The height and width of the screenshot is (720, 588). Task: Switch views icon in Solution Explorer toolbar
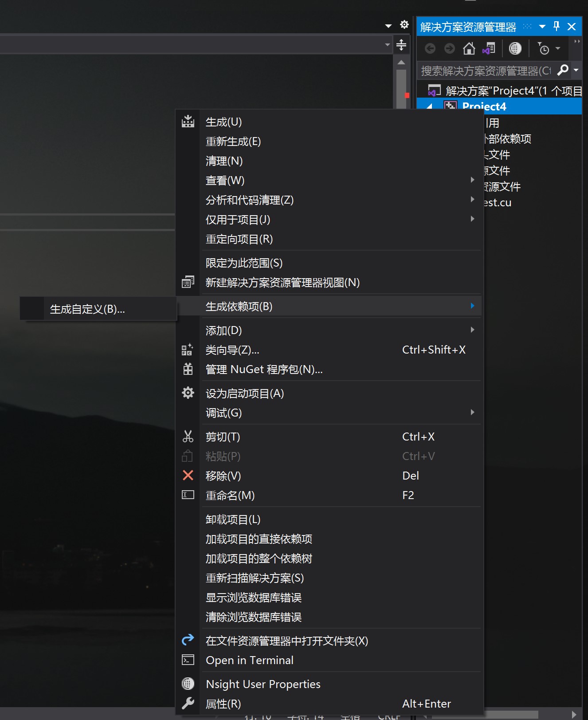pyautogui.click(x=489, y=48)
